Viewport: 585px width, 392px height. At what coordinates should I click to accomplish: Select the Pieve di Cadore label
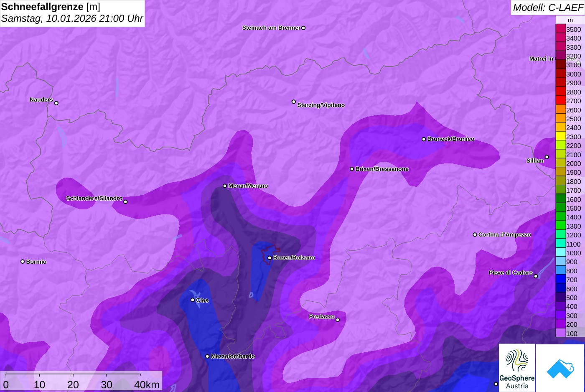pos(511,273)
